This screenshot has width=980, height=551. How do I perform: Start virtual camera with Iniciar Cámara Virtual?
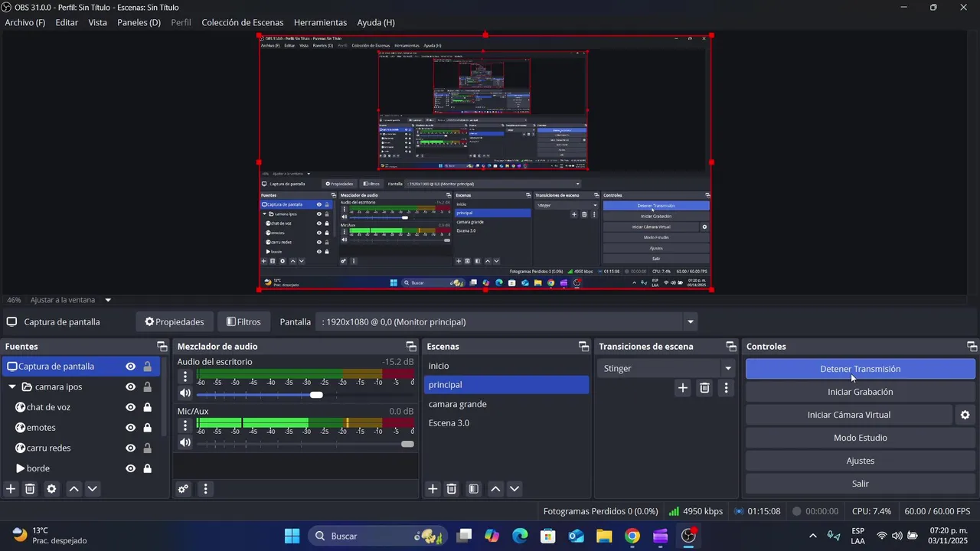849,415
